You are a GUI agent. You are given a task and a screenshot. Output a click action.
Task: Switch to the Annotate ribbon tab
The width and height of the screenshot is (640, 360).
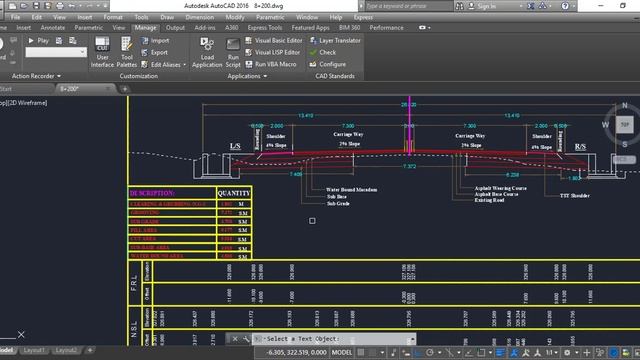pyautogui.click(x=53, y=28)
